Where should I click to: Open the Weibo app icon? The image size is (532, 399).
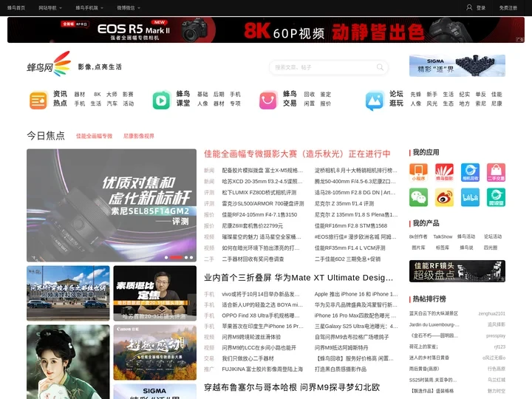(x=445, y=197)
